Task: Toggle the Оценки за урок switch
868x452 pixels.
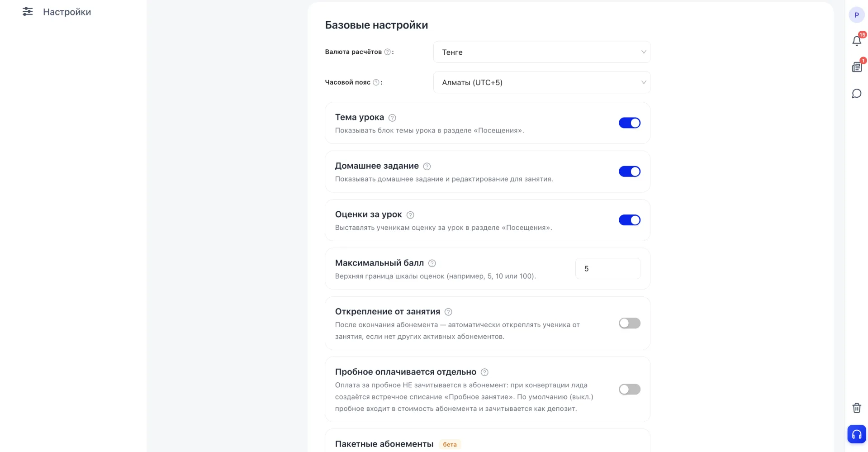Action: 630,220
